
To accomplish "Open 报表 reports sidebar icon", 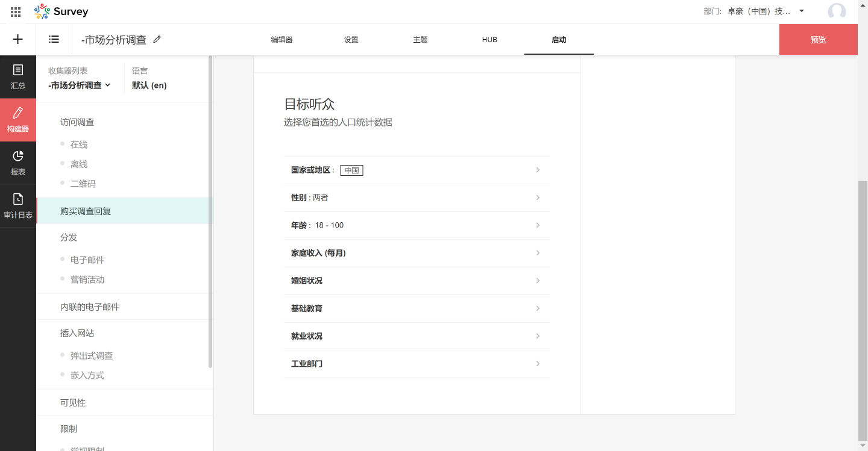I will [x=18, y=163].
